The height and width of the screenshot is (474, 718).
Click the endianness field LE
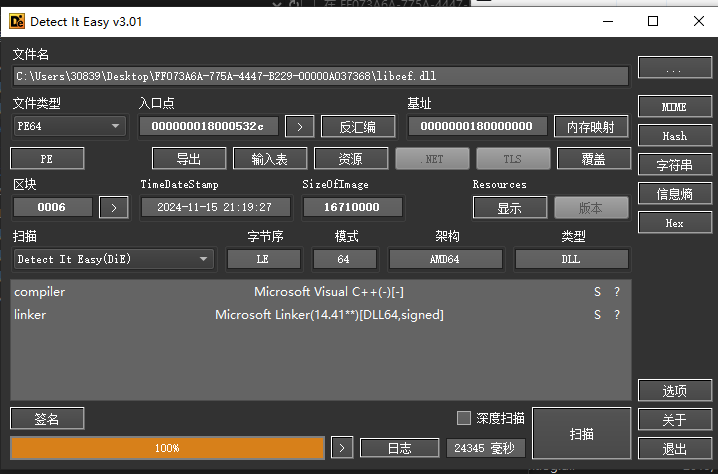click(264, 259)
